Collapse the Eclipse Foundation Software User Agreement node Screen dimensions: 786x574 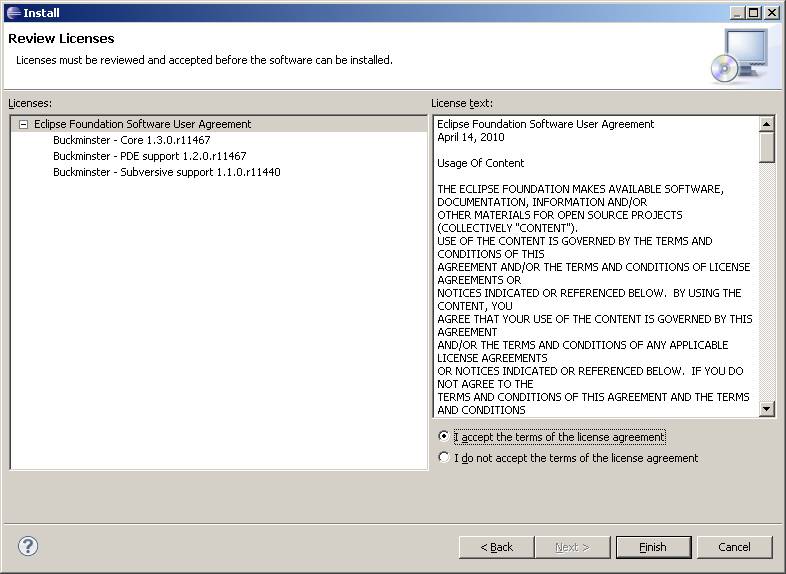tap(23, 124)
